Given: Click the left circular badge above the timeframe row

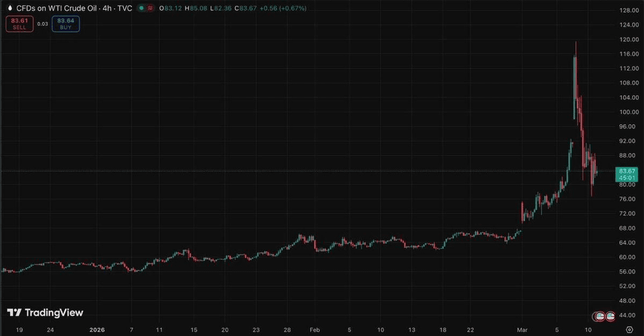Looking at the screenshot, I should click(x=599, y=316).
